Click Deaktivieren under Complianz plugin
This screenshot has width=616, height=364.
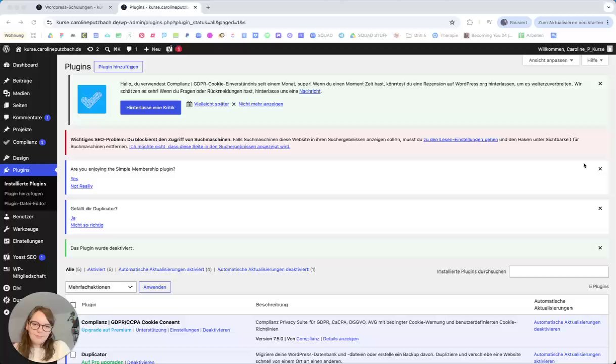216,330
